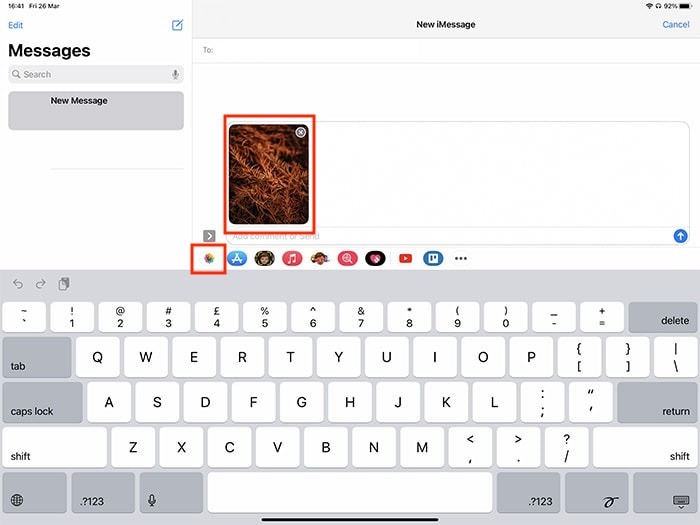Open the Photos iMessage app
This screenshot has width=700, height=525.
tap(209, 258)
